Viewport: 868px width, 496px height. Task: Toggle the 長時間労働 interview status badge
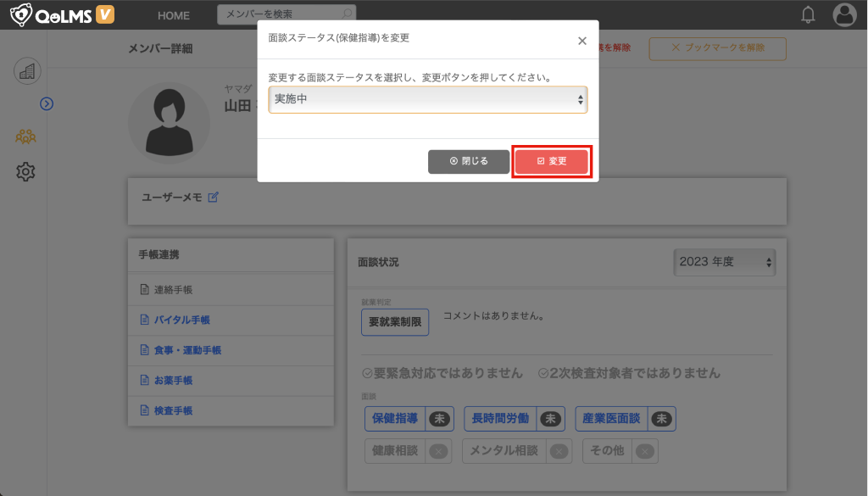[514, 418]
